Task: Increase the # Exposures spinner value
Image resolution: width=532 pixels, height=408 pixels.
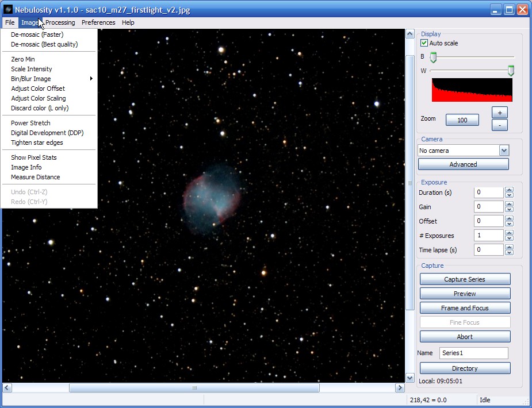Action: 509,233
